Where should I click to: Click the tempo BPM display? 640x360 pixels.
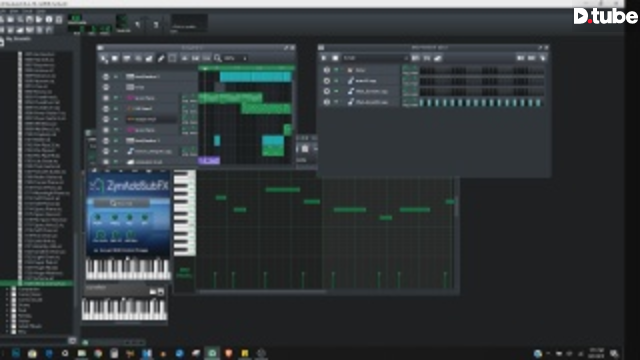(76, 19)
